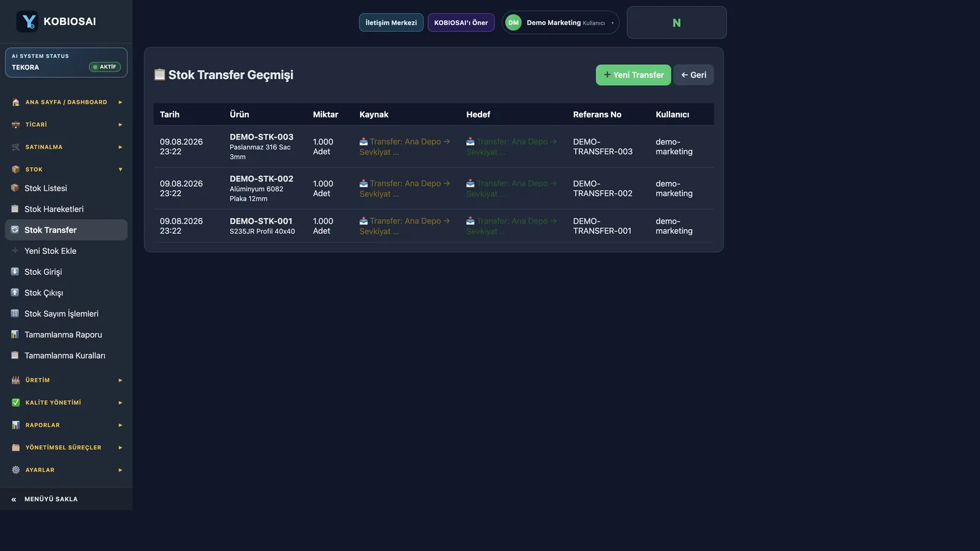Expand the Ana Sayfa / Dashboard menu

click(120, 102)
